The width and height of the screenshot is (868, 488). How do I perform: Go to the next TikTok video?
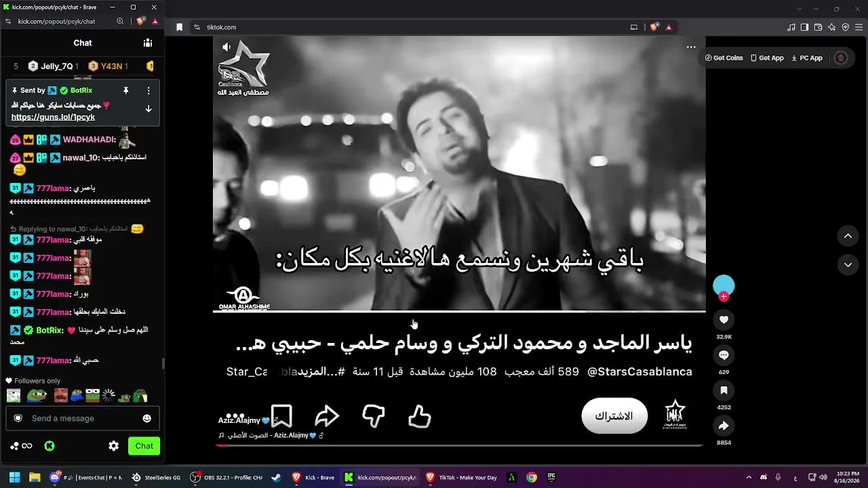click(x=848, y=264)
